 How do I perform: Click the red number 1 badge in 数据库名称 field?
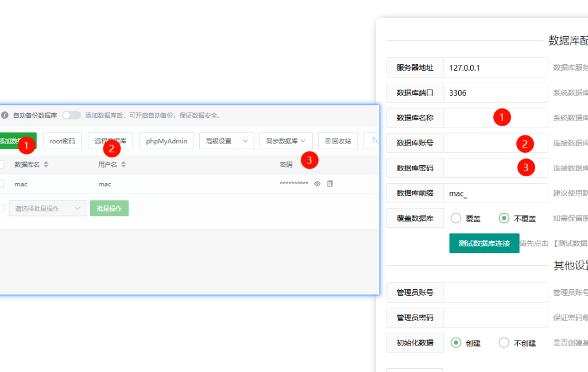[x=502, y=117]
